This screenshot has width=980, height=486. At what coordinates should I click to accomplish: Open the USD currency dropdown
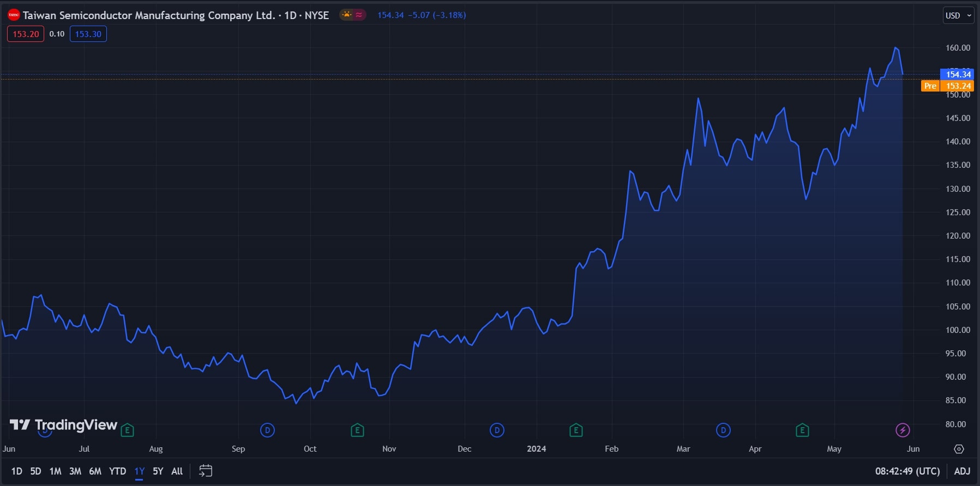click(x=958, y=15)
